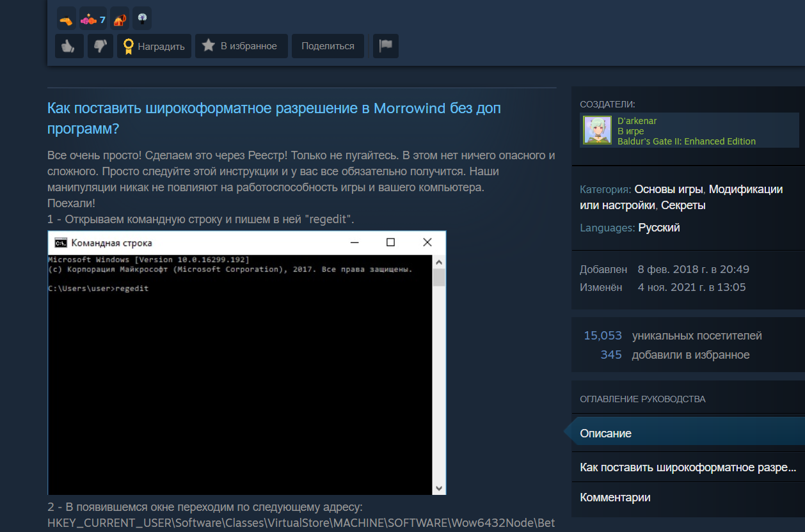Add guide via В избранное button
The width and height of the screenshot is (805, 532).
click(241, 46)
